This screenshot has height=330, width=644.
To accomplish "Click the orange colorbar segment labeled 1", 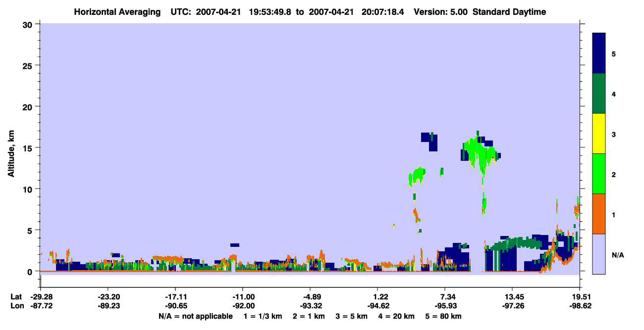I will pos(598,214).
